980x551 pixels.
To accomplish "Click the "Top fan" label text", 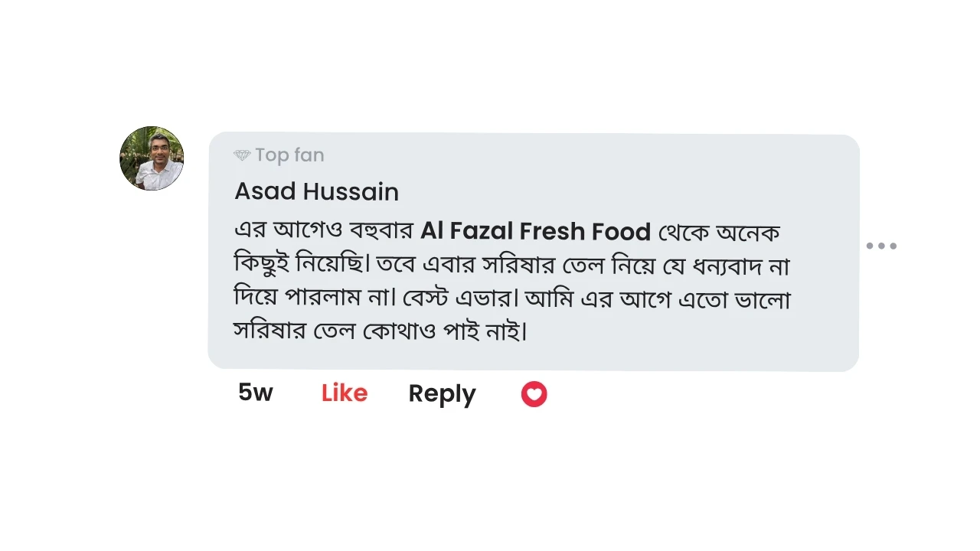I will tap(289, 155).
